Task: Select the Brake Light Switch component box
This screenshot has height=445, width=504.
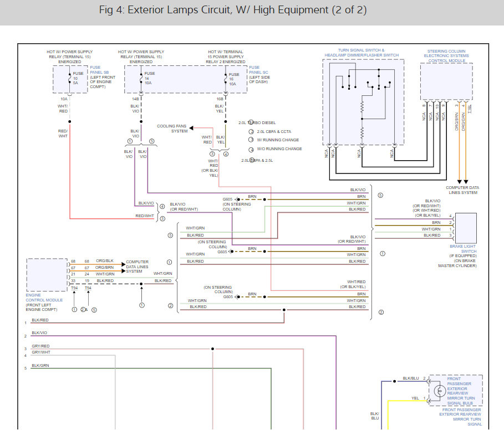Action: point(466,226)
